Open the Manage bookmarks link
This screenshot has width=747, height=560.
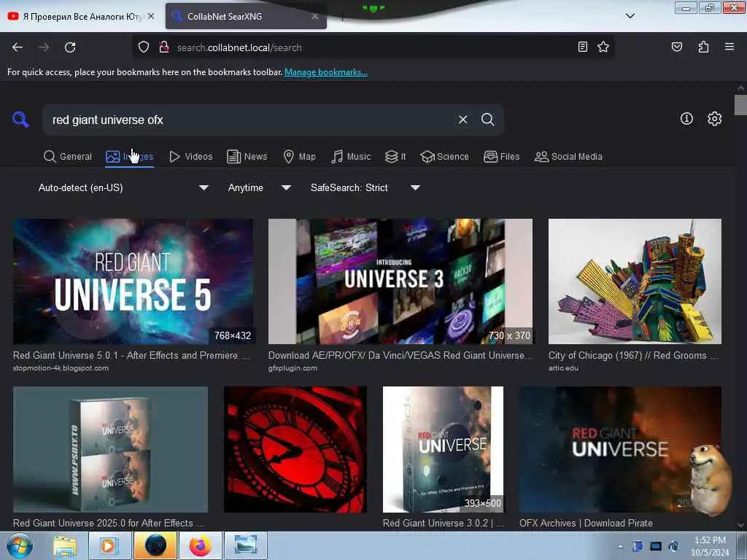coord(326,72)
